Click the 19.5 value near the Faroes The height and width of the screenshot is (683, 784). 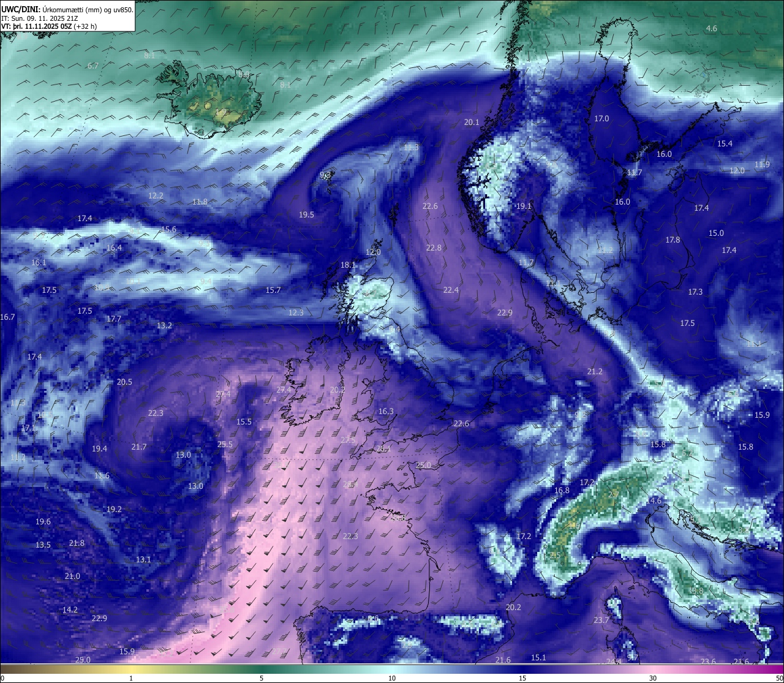pyautogui.click(x=306, y=214)
